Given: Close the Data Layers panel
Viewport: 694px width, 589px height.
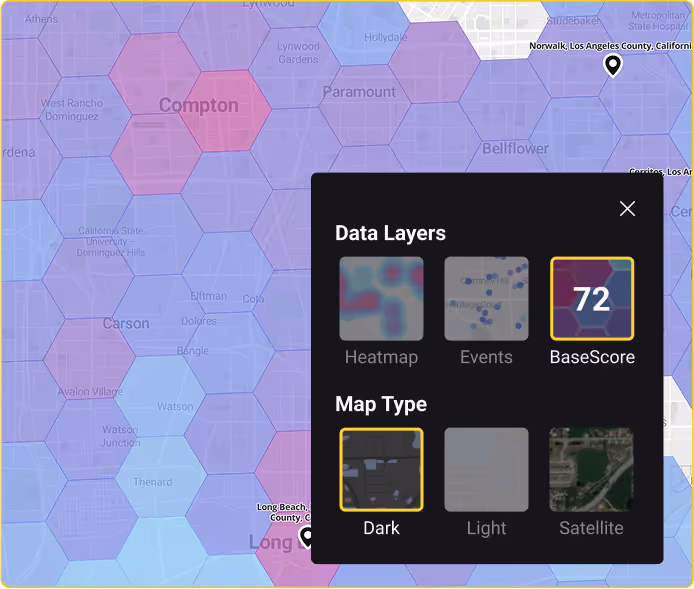Looking at the screenshot, I should click(627, 208).
